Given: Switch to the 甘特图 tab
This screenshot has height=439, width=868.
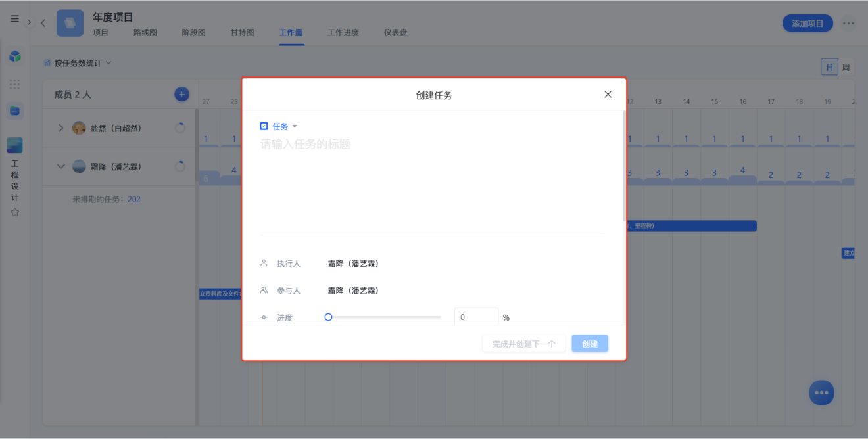Looking at the screenshot, I should pyautogui.click(x=242, y=32).
